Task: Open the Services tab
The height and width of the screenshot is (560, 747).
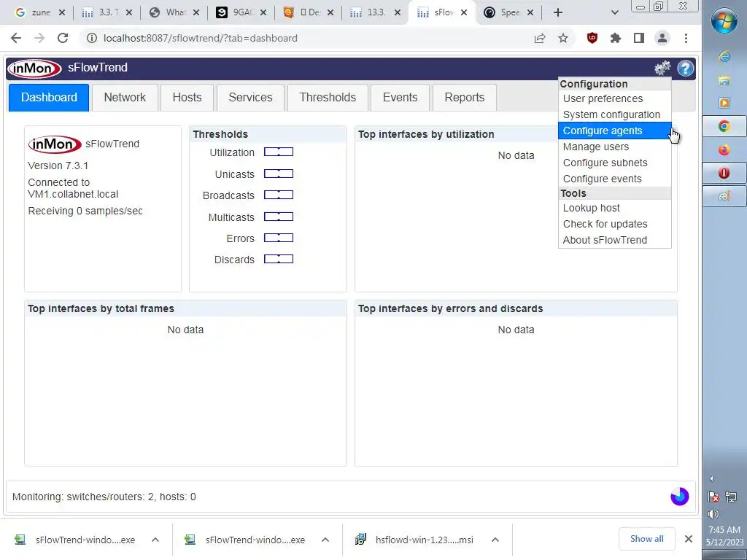Action: point(251,98)
